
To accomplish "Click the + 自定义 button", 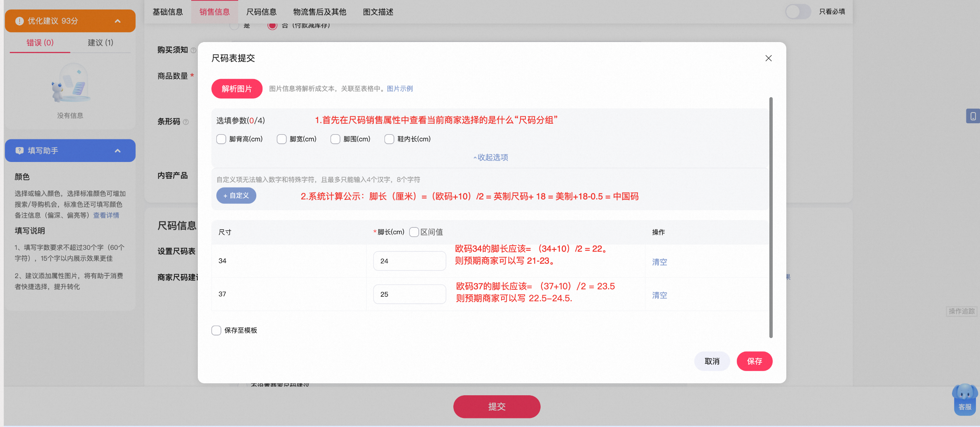I will 236,195.
